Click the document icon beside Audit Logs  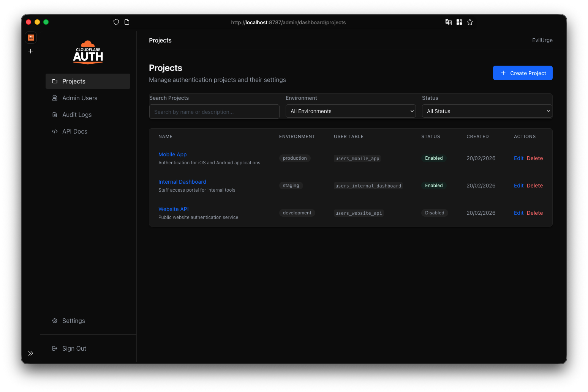tap(55, 115)
